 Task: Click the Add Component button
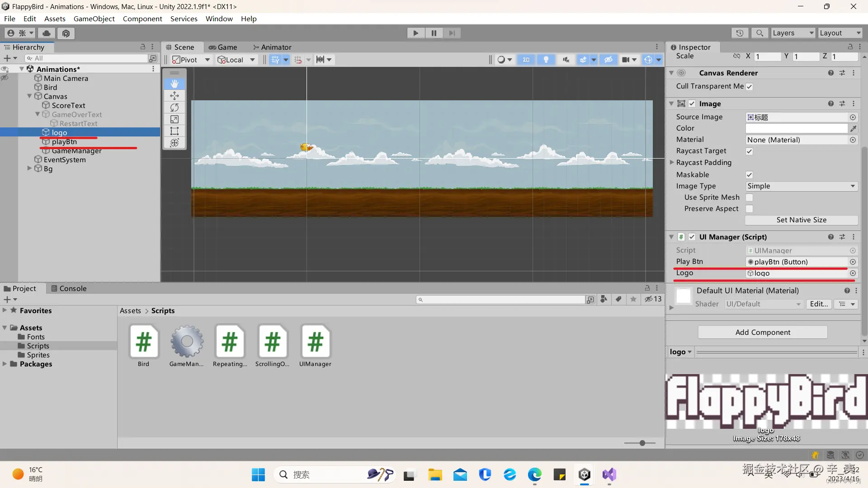pos(762,332)
